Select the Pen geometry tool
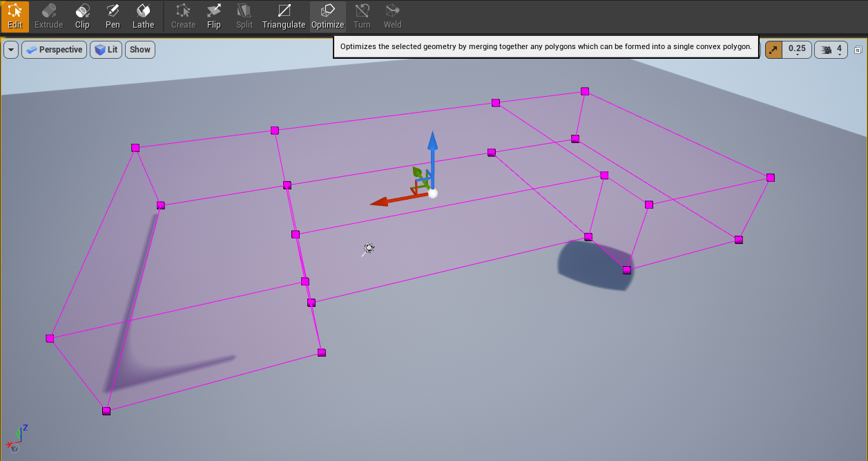This screenshot has width=868, height=461. coord(113,15)
